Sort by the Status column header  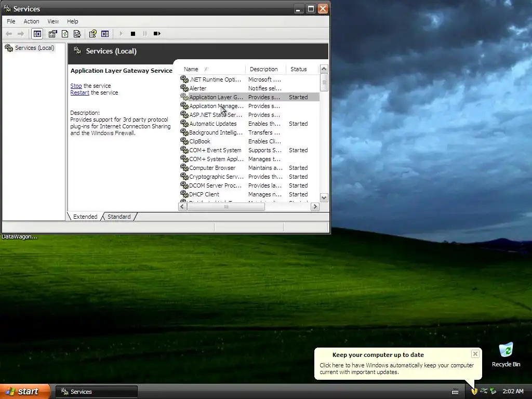coord(302,69)
